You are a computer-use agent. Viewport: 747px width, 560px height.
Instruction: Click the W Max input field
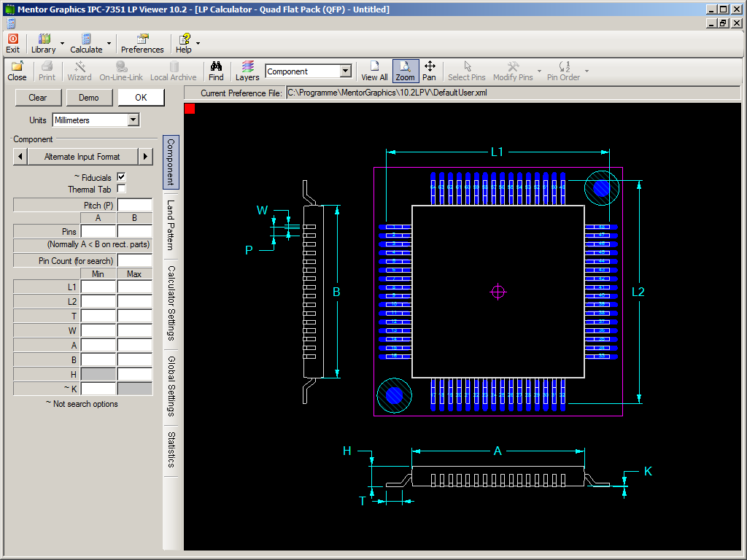pyautogui.click(x=135, y=330)
